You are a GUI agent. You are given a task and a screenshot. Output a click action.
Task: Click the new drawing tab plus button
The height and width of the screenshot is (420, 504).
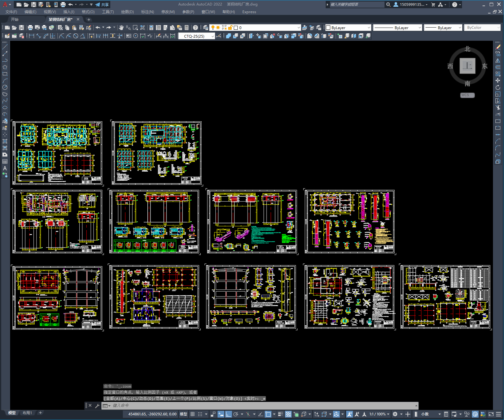click(89, 19)
